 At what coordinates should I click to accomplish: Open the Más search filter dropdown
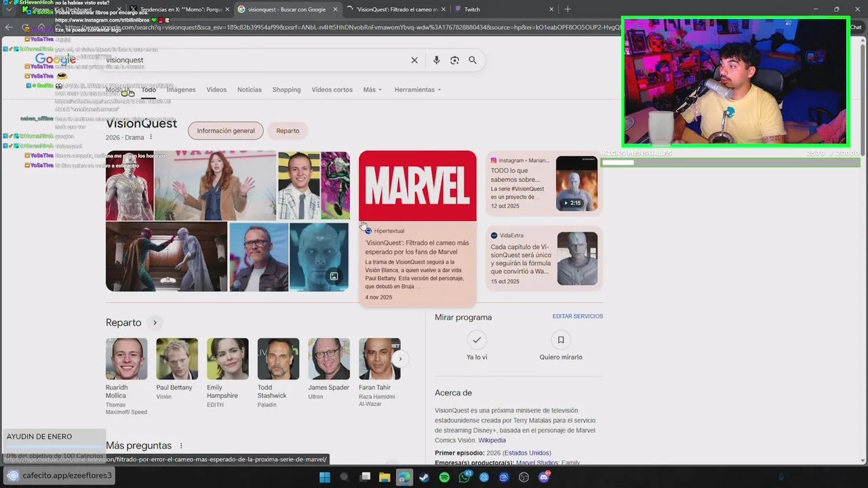point(372,89)
